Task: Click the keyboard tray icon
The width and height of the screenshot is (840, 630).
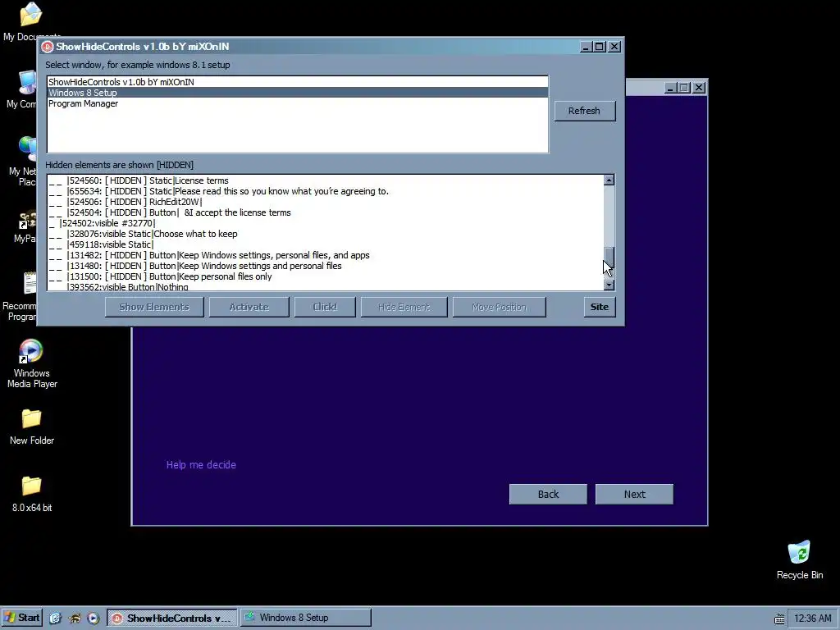Action: click(779, 619)
